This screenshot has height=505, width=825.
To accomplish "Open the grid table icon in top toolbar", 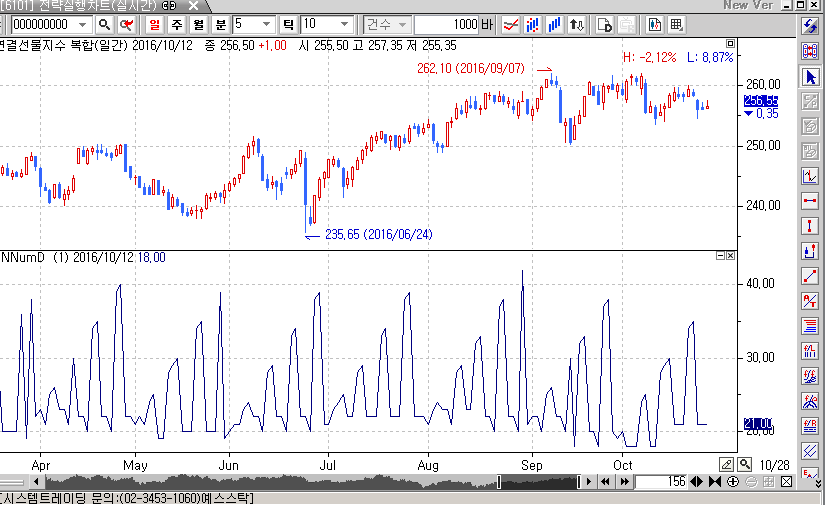I will (x=677, y=24).
